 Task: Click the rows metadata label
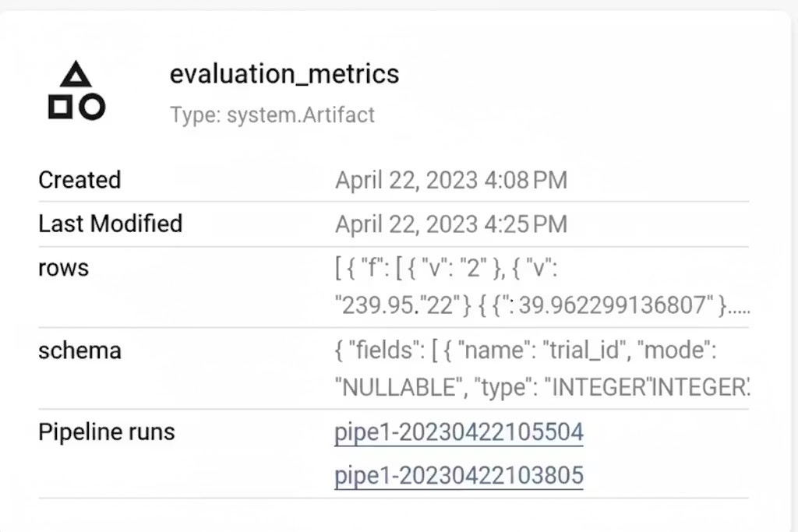pos(62,267)
